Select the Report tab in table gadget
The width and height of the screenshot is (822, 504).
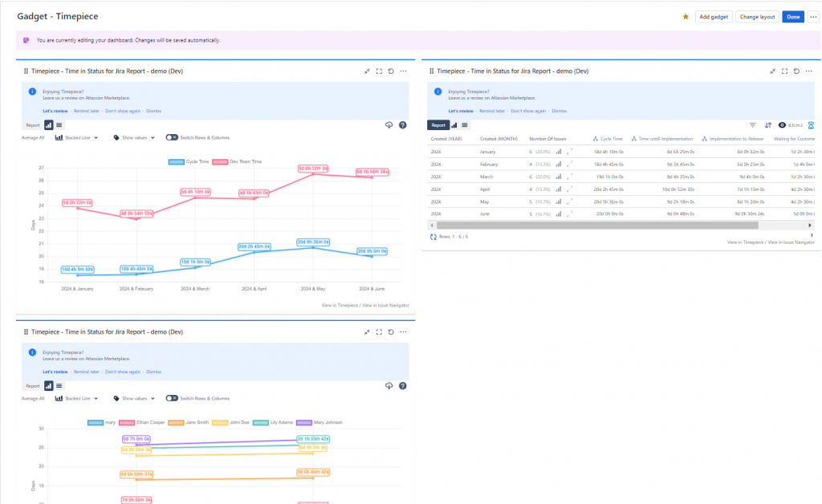(x=437, y=125)
